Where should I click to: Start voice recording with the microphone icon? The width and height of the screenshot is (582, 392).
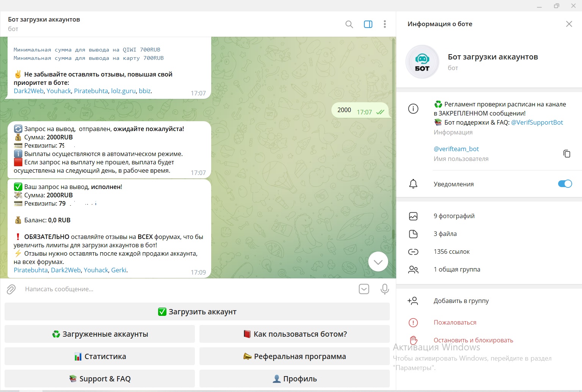pyautogui.click(x=384, y=289)
